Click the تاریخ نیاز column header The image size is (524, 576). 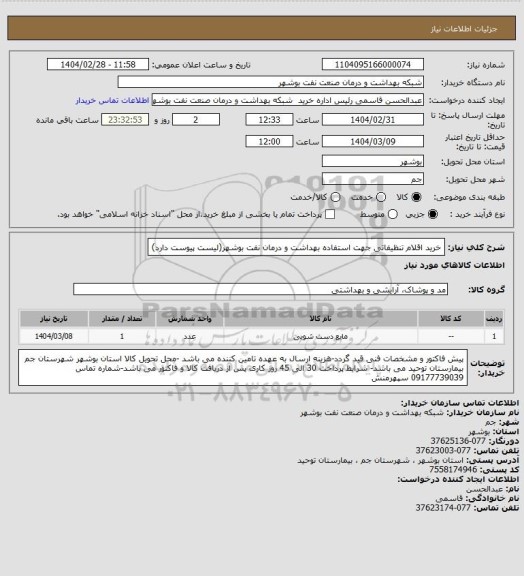pos(54,319)
